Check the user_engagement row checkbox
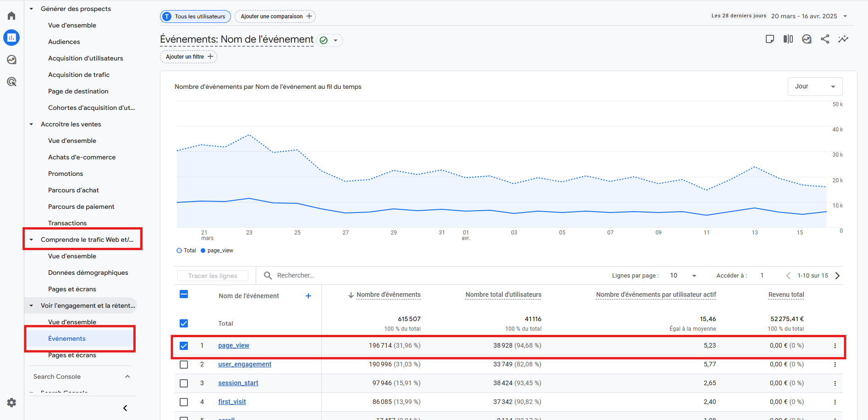 tap(184, 365)
